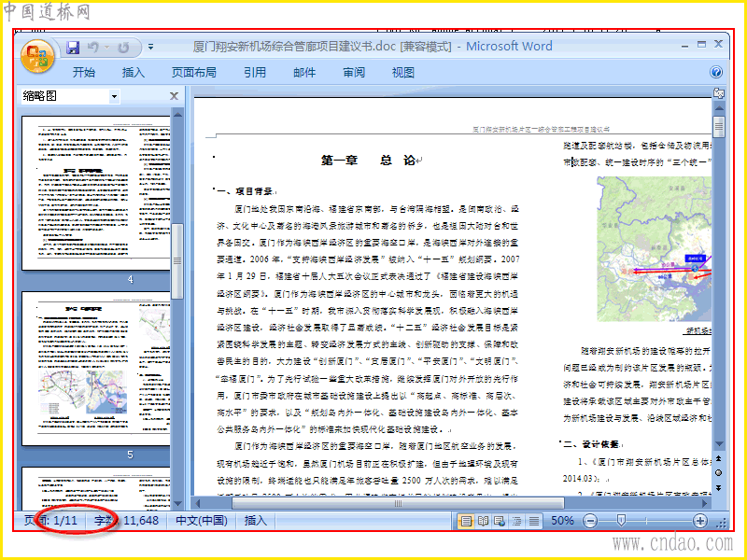The width and height of the screenshot is (747, 560).
Task: Switch to Outline view
Action: pos(517,521)
